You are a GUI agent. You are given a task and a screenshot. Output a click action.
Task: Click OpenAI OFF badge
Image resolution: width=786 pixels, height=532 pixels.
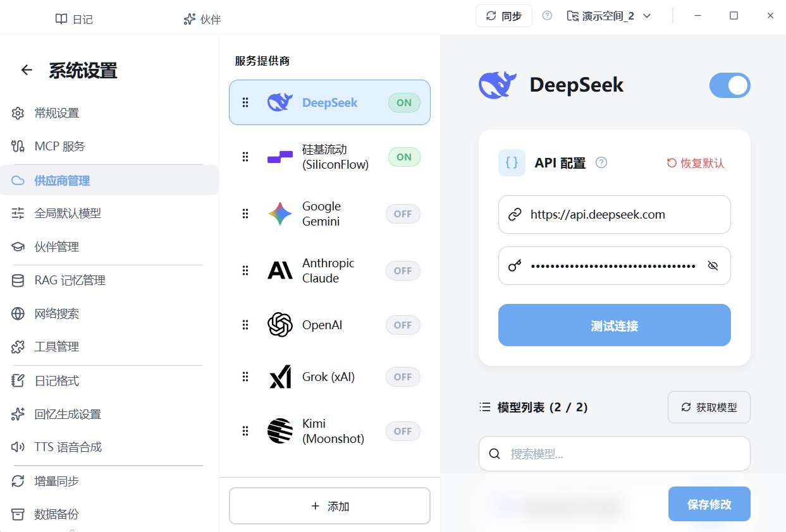[403, 325]
